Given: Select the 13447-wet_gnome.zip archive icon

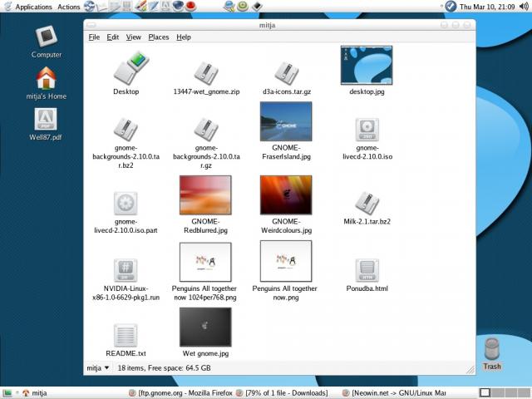Looking at the screenshot, I should coord(206,73).
